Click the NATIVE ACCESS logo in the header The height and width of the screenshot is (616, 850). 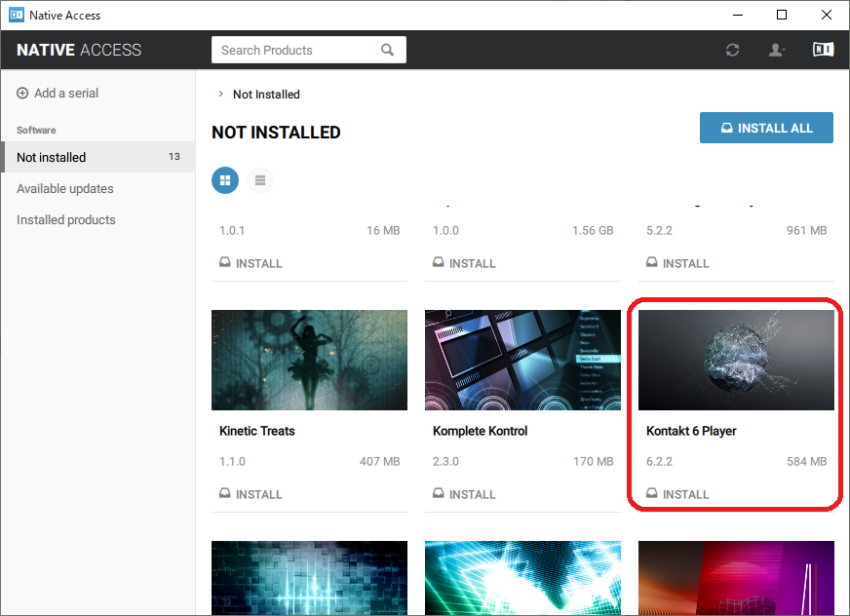point(79,50)
